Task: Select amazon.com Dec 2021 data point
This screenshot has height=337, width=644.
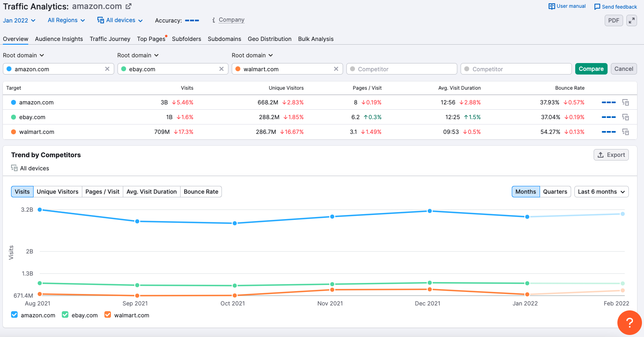Action: pos(429,211)
